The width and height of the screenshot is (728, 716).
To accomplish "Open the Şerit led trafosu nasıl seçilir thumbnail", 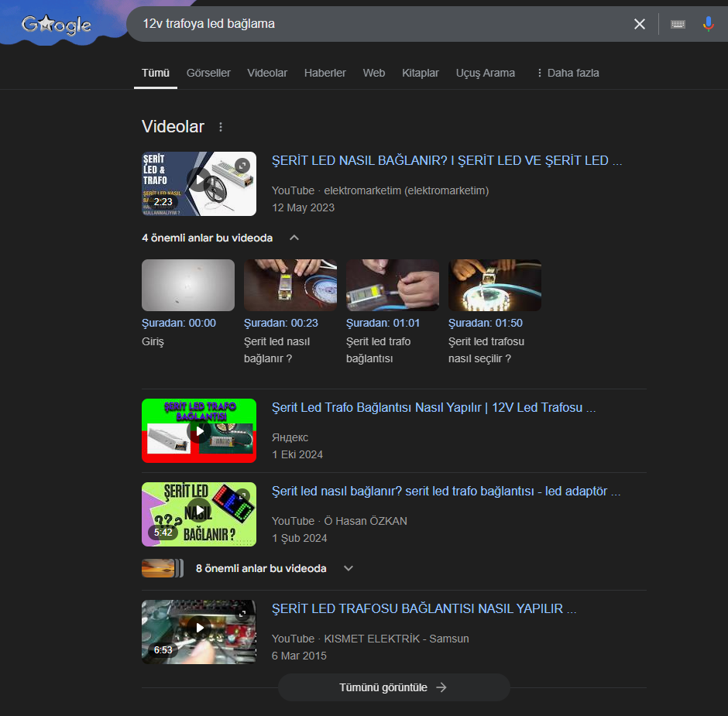I will [x=494, y=285].
